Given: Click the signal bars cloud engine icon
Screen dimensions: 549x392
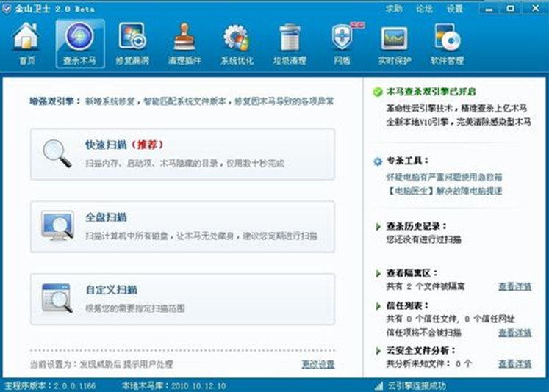Looking at the screenshot, I should coord(378,385).
